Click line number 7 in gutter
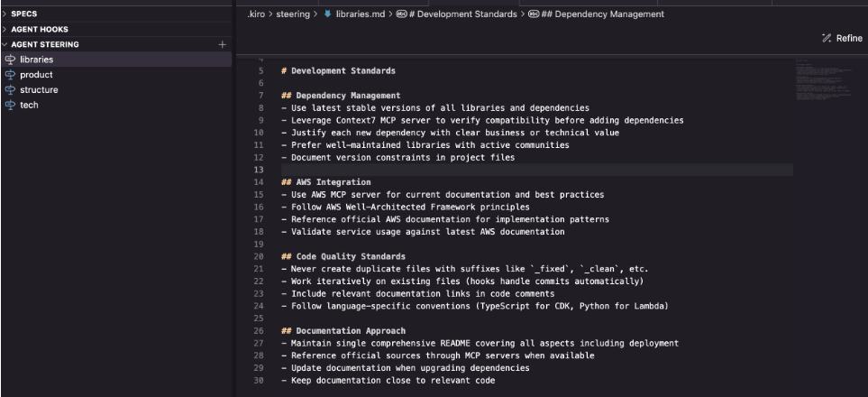 (x=260, y=96)
